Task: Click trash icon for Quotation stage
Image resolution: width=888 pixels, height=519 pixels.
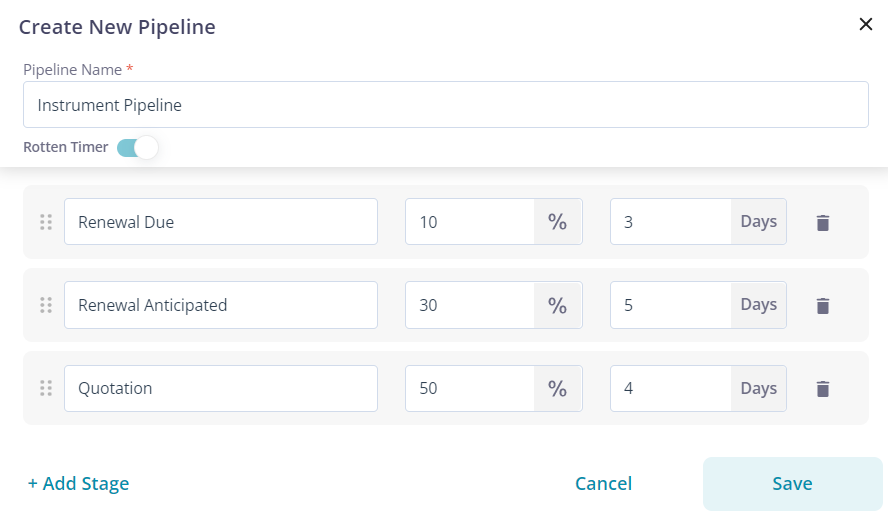Action: click(823, 389)
